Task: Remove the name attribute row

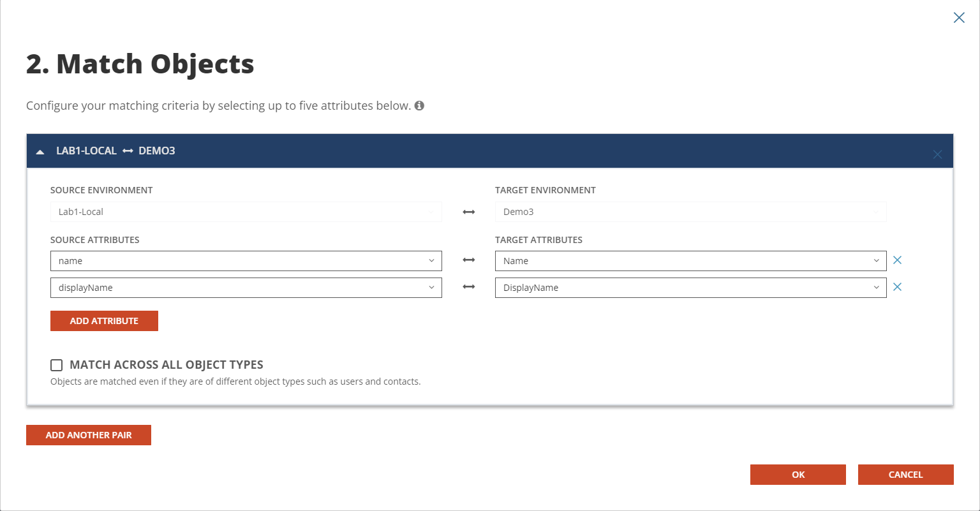Action: [x=897, y=260]
